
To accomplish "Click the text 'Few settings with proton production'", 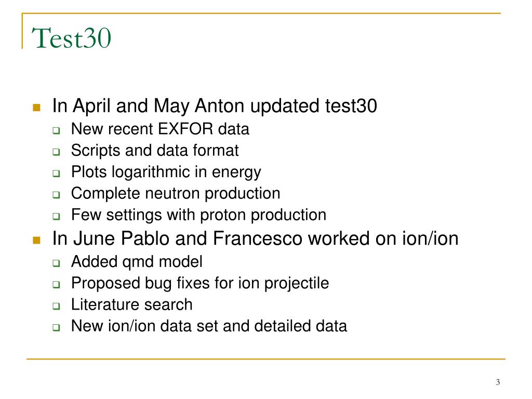I will [199, 215].
